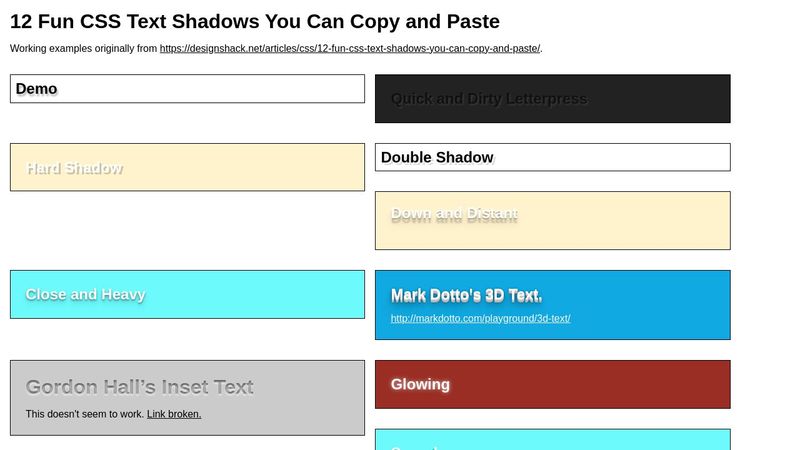Click 'This doesn't seem to work.' sentence

tap(85, 414)
